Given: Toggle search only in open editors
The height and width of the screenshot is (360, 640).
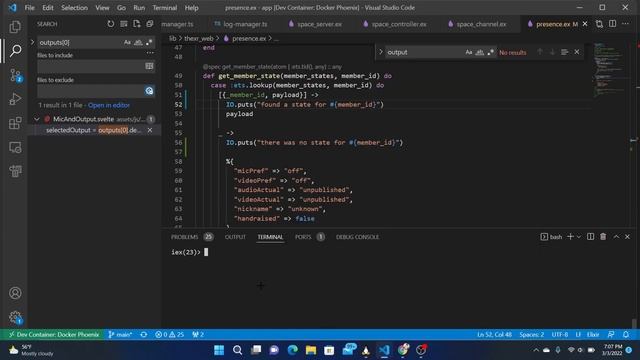Looking at the screenshot, I should 149,66.
